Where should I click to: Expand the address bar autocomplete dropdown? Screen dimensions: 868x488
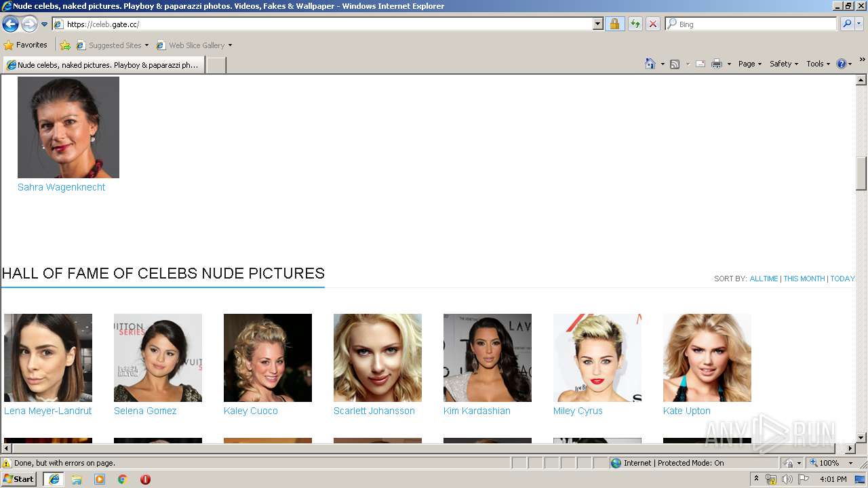point(597,24)
